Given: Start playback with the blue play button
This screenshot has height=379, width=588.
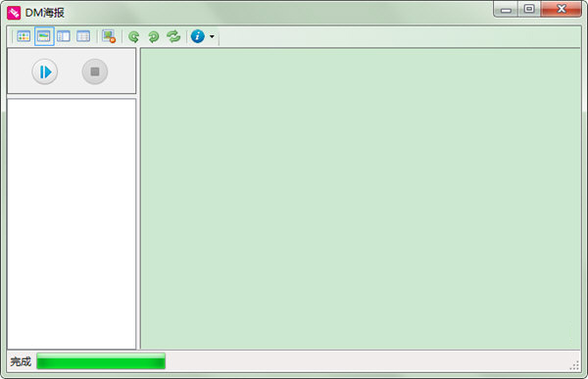Looking at the screenshot, I should click(45, 71).
